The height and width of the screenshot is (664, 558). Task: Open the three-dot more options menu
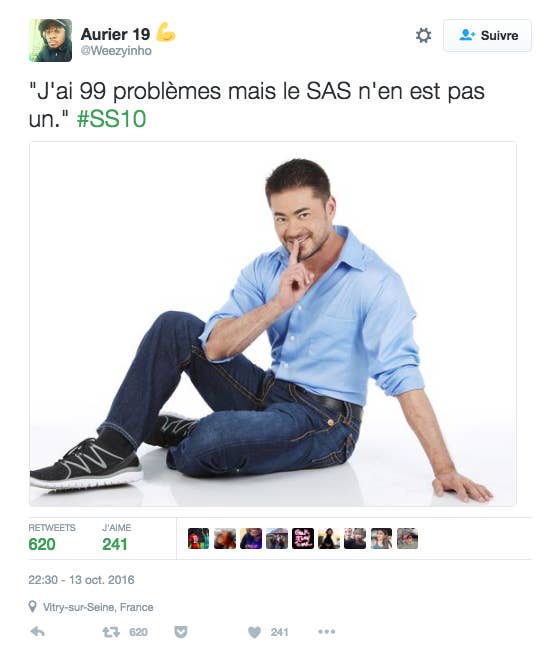click(326, 631)
